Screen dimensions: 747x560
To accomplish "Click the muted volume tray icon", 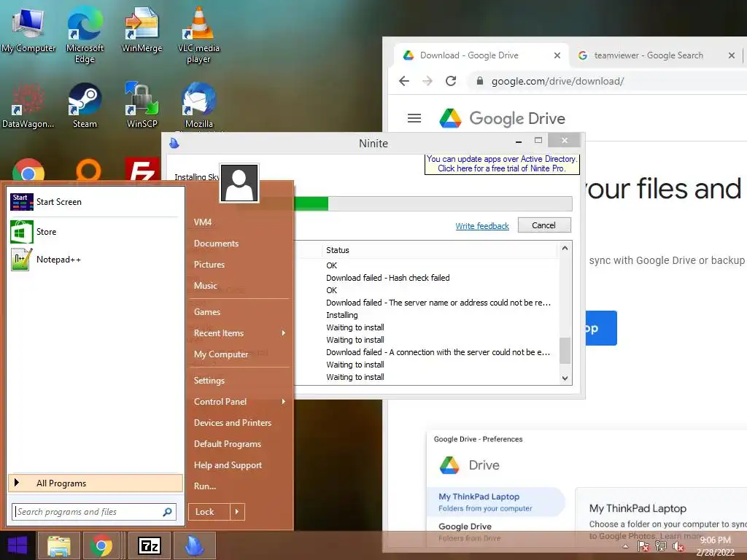I will click(x=678, y=546).
